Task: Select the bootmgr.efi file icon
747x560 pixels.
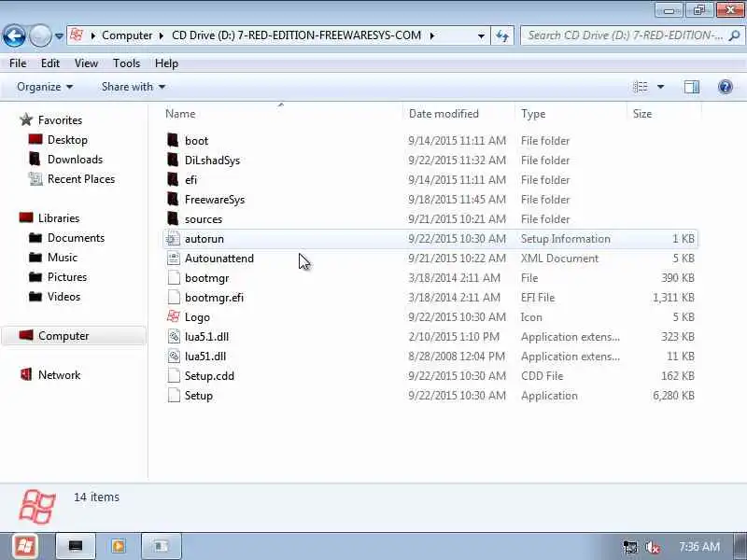Action: point(174,297)
